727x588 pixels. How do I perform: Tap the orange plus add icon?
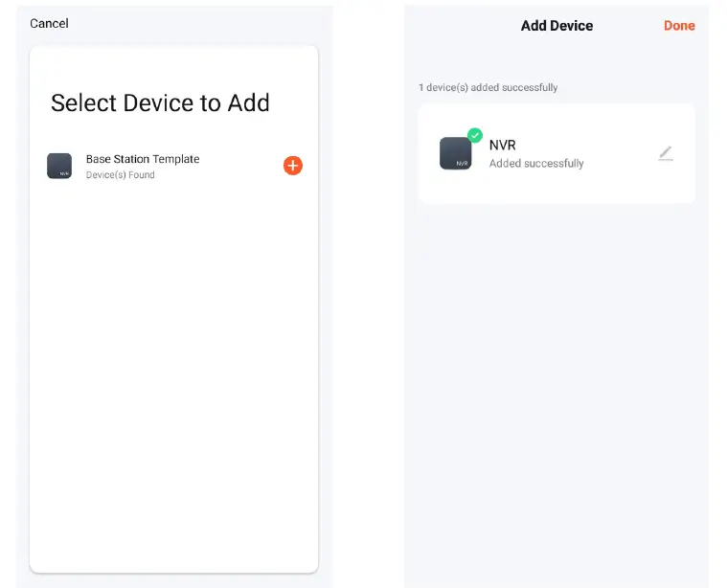click(293, 166)
